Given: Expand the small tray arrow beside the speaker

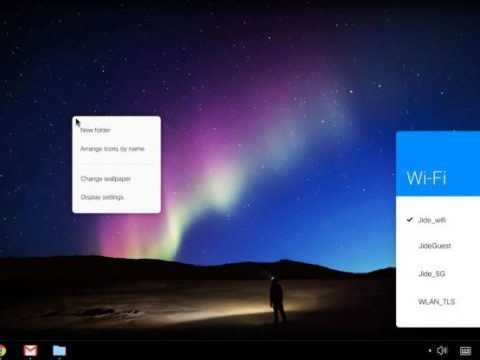Looking at the screenshot, I should coord(430,350).
